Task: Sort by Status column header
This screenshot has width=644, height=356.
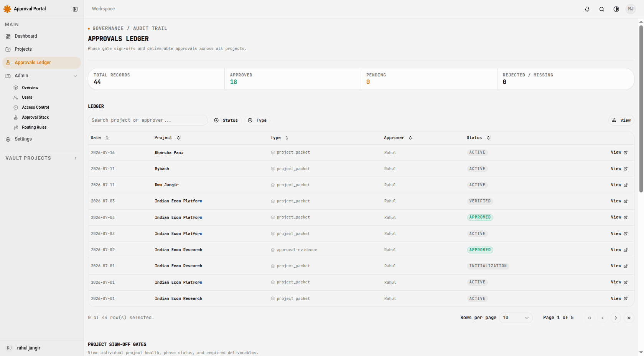Action: [x=478, y=138]
